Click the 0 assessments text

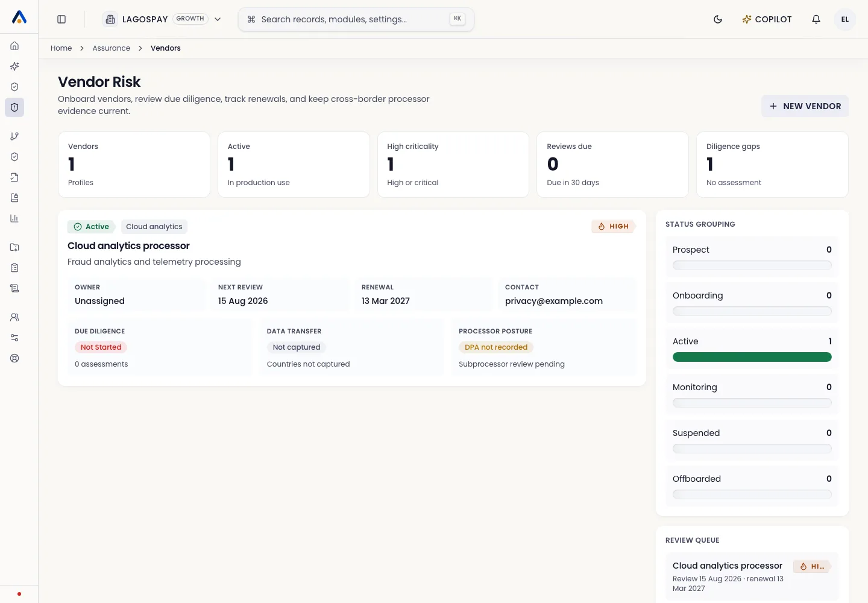tap(101, 364)
